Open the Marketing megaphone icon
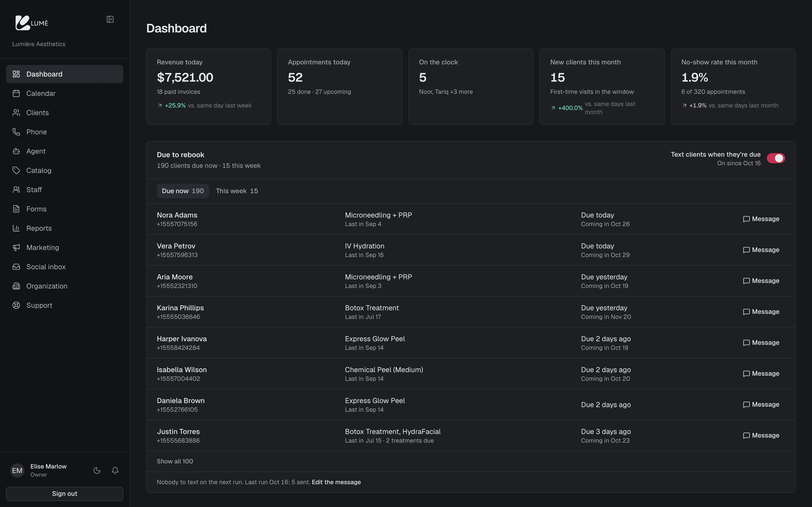This screenshot has width=812, height=507. tap(16, 247)
